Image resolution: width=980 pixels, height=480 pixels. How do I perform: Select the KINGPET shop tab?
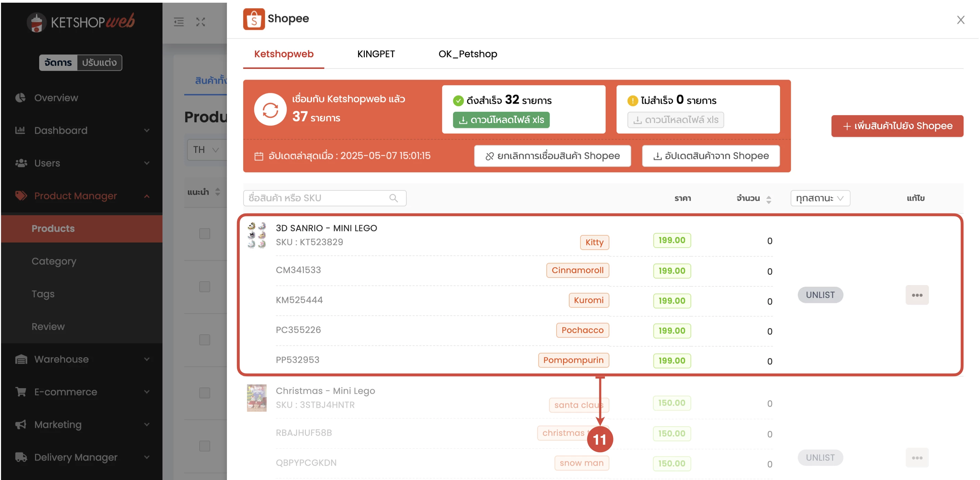point(376,54)
